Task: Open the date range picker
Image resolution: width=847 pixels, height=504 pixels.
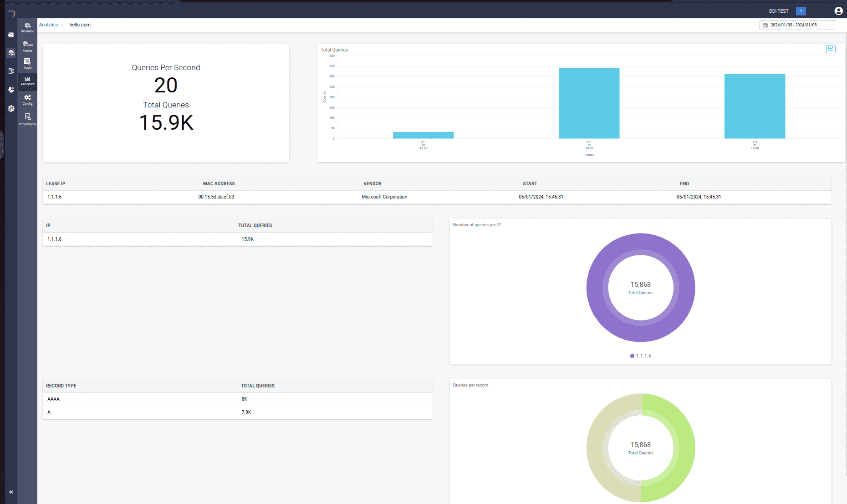Action: pos(796,25)
